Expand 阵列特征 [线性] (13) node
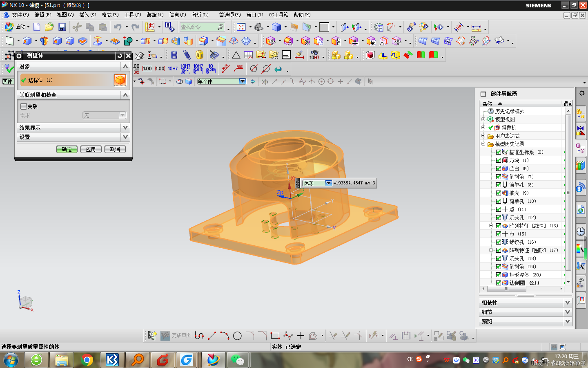The image size is (588, 368). pos(491,226)
